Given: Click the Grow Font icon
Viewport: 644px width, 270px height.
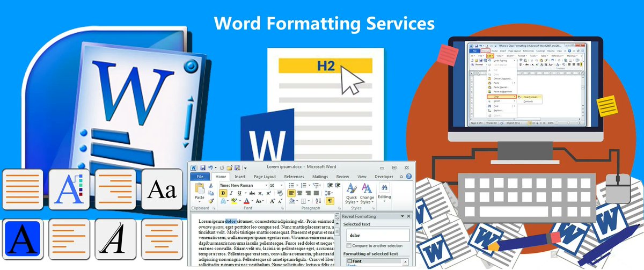Looking at the screenshot, I should click(272, 201).
